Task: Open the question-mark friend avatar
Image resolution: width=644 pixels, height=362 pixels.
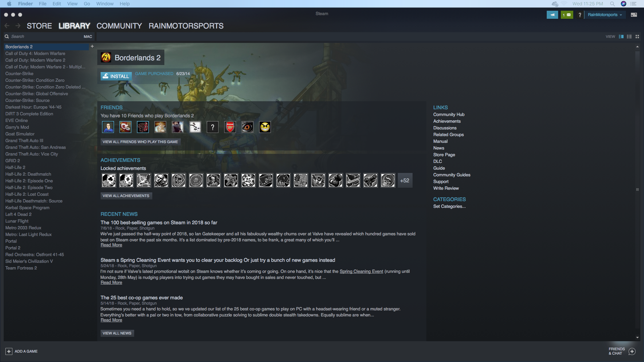Action: coord(213,127)
